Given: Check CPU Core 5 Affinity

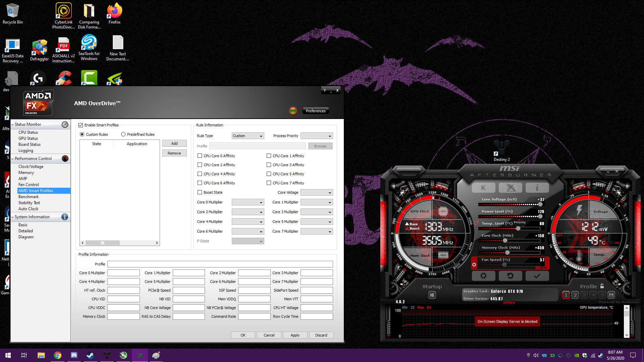Looking at the screenshot, I should [269, 174].
